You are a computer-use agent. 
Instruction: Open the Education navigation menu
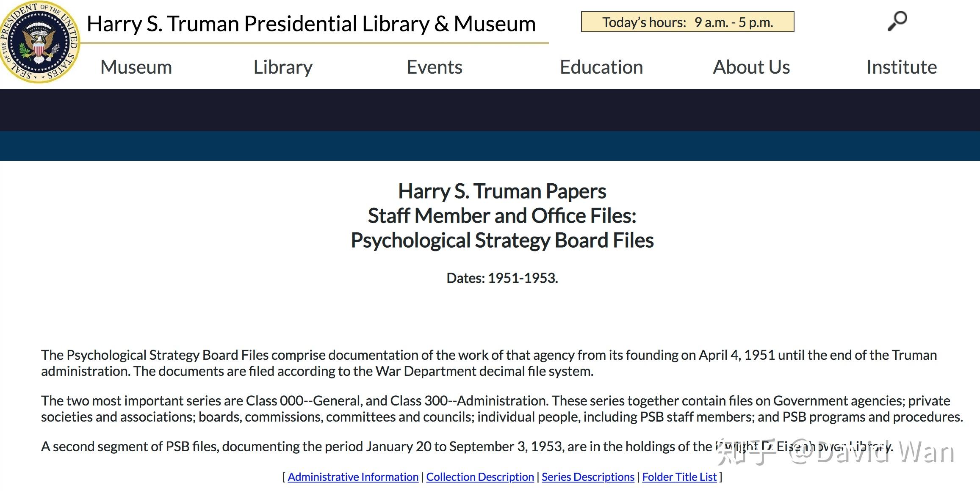click(x=601, y=67)
